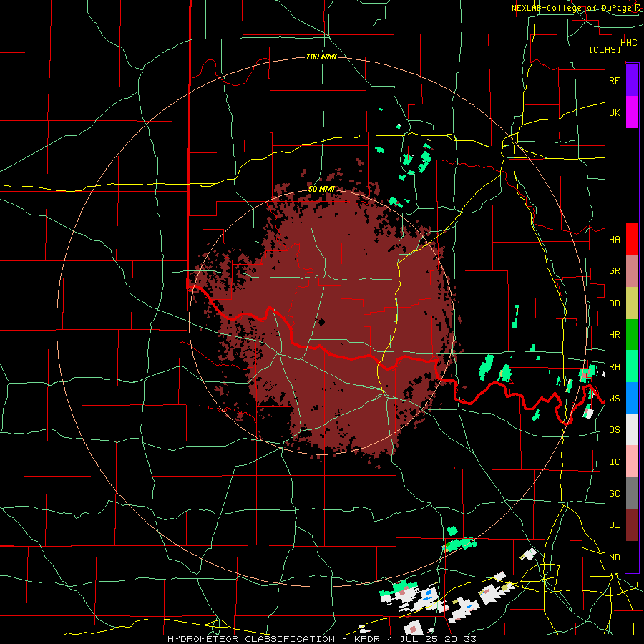Click the HYDROMETEOR CLASSIFICATION KFDR caption

(322, 639)
